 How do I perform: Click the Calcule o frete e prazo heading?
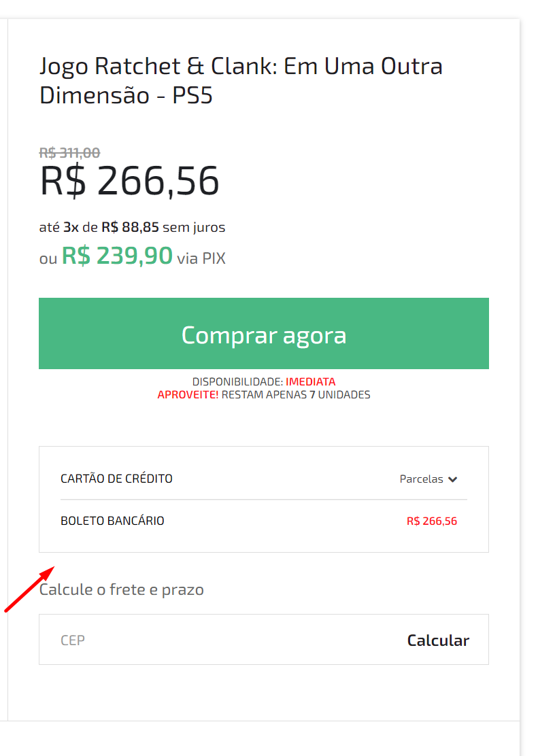tap(122, 589)
